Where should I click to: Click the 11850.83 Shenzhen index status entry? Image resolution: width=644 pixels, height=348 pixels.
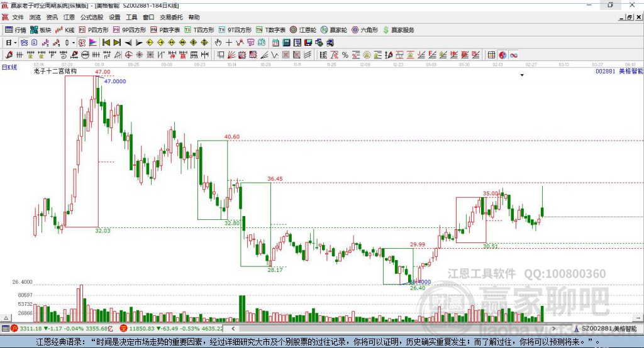point(172,329)
